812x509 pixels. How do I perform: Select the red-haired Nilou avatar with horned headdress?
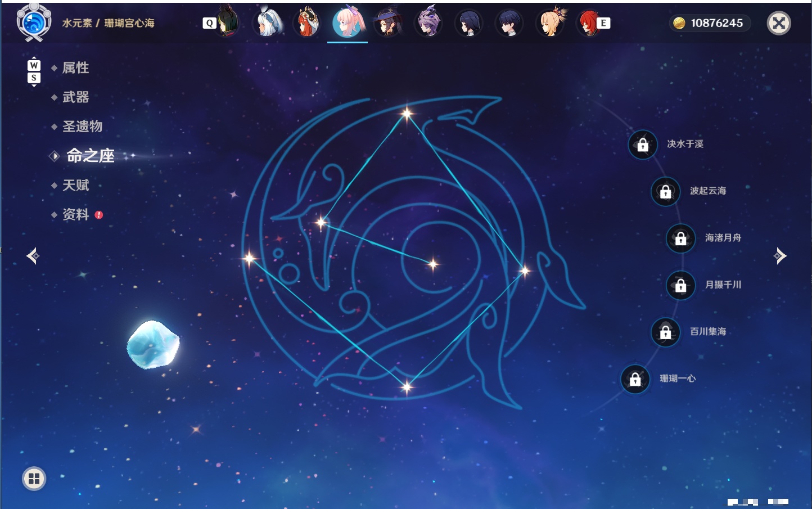coord(308,22)
